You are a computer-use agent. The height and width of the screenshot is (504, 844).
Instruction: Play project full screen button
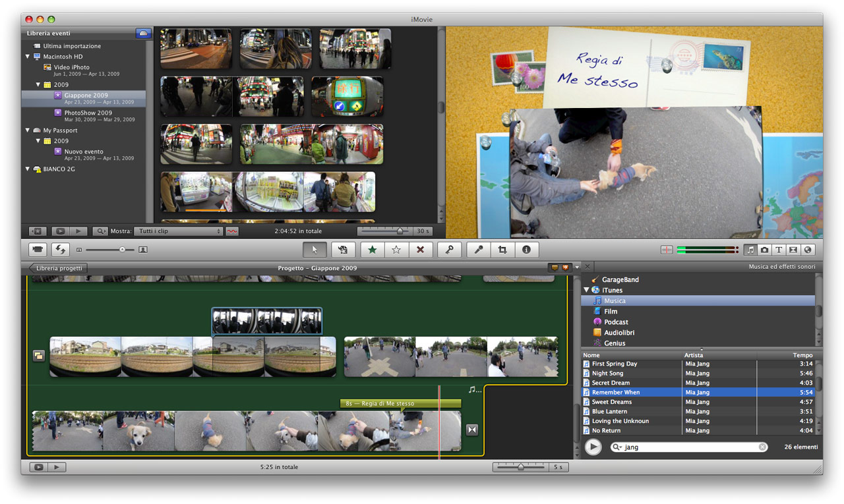coord(39,467)
